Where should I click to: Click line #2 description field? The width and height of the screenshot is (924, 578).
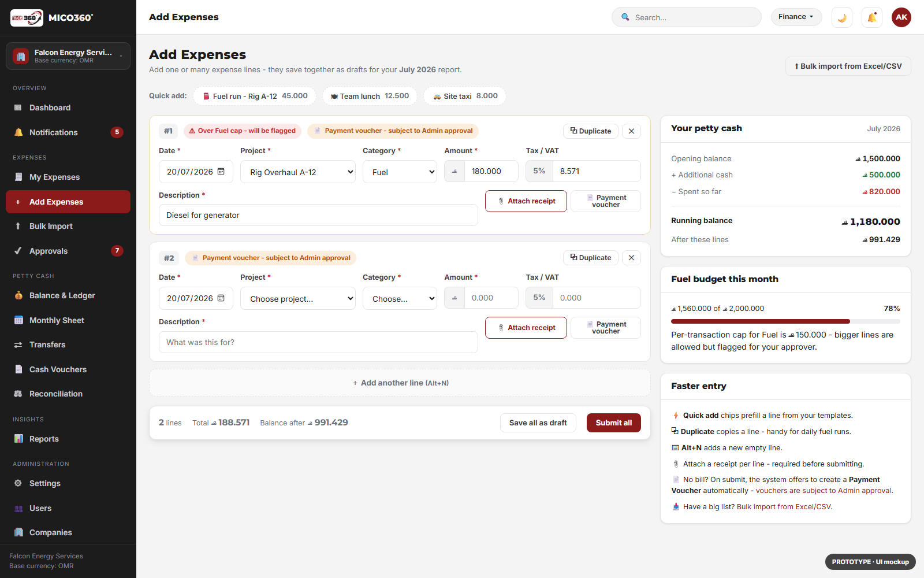click(318, 342)
